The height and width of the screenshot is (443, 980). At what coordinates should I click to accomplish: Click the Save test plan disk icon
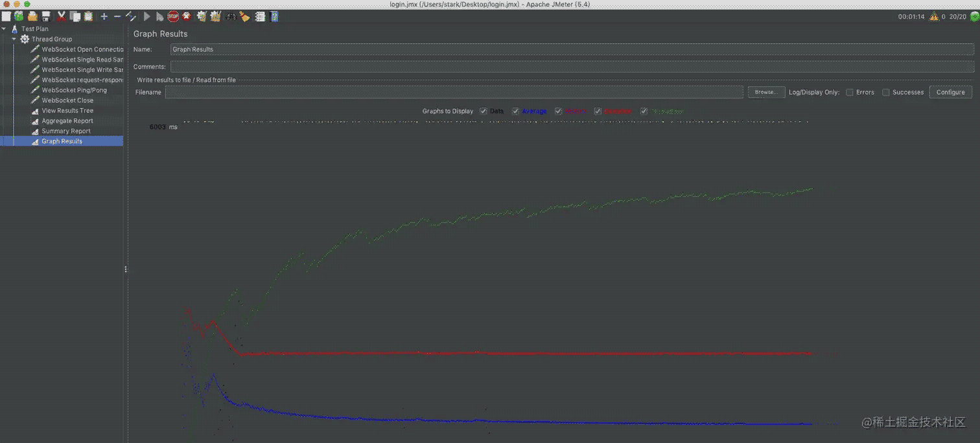tap(46, 17)
